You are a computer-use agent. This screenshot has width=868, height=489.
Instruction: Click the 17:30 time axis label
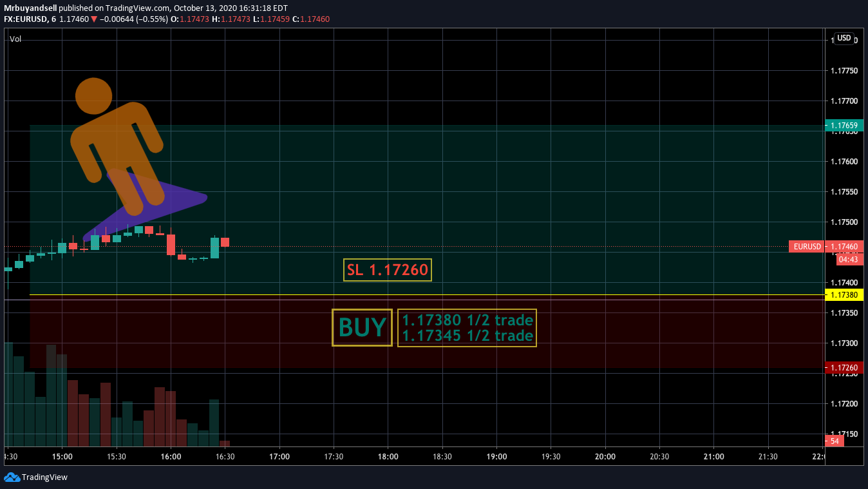(334, 457)
